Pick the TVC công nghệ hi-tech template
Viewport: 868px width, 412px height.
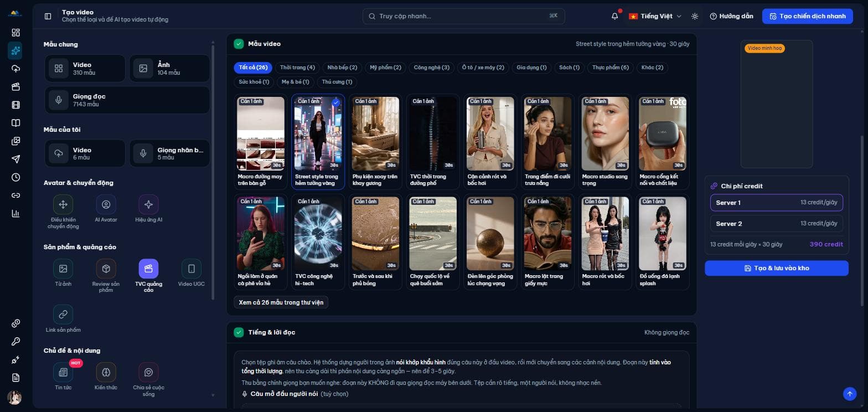click(x=318, y=242)
